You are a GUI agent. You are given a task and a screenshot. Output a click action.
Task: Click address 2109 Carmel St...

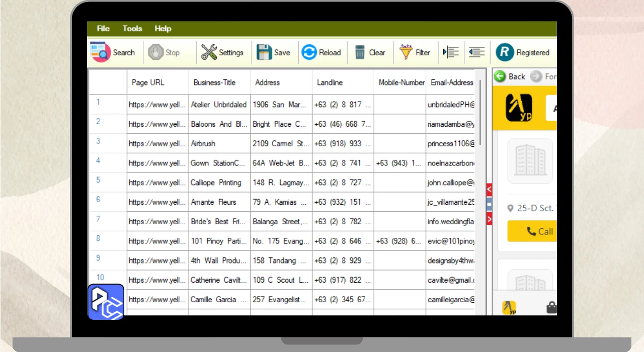click(281, 143)
